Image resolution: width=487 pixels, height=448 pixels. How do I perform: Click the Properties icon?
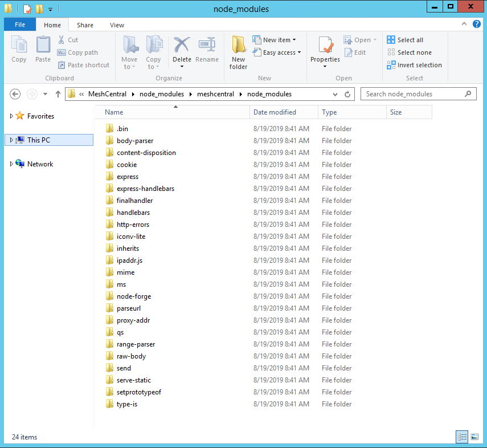point(325,45)
